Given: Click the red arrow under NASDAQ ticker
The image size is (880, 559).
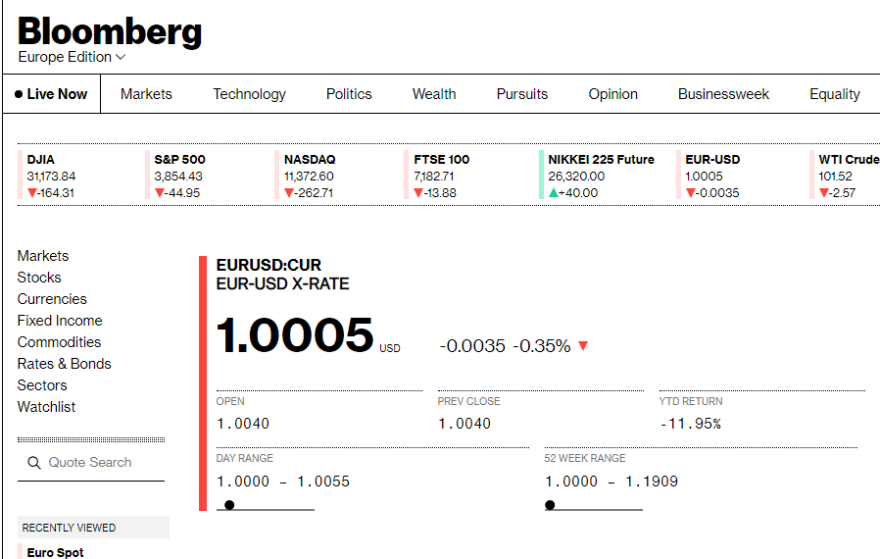Looking at the screenshot, I should [x=289, y=193].
